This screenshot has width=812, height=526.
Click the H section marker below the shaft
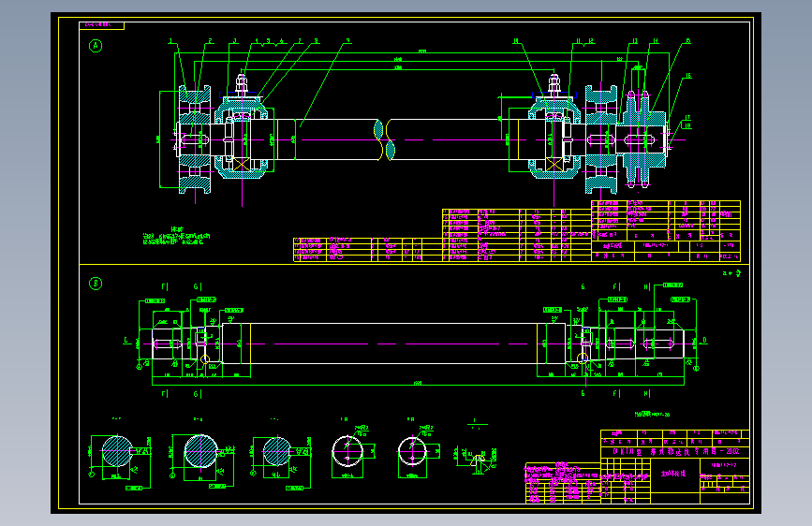[647, 394]
